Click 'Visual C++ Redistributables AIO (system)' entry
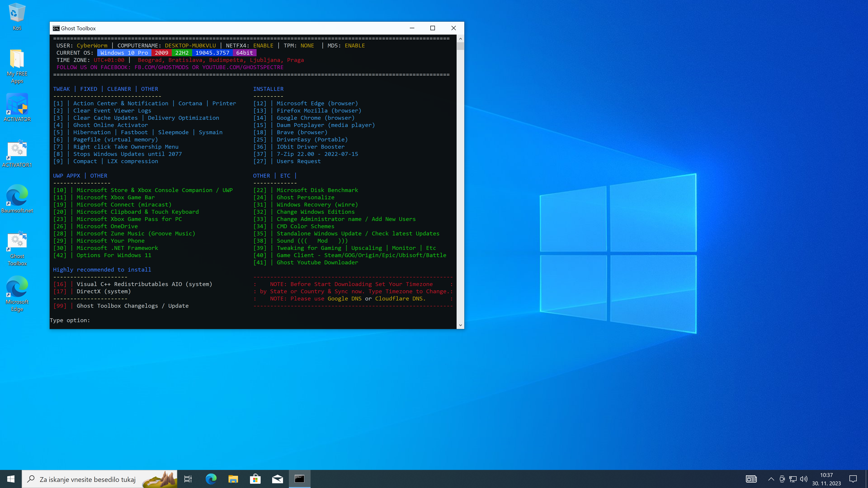The height and width of the screenshot is (488, 868). [x=144, y=284]
